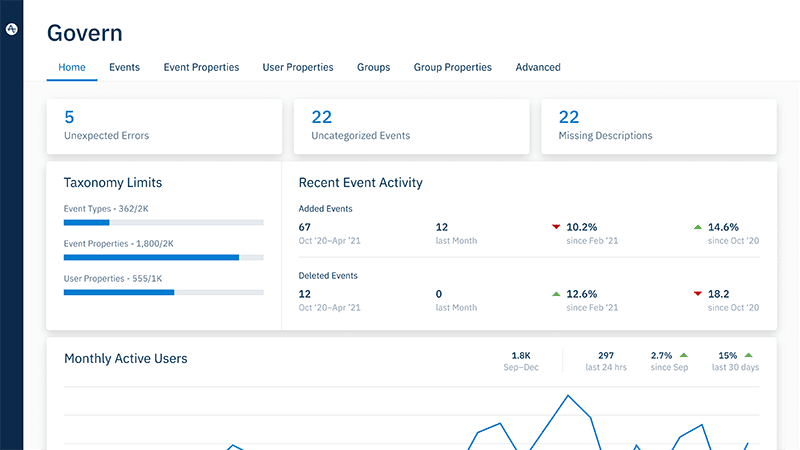Click the Event Properties limit progress bar
This screenshot has height=450, width=800.
tap(164, 257)
